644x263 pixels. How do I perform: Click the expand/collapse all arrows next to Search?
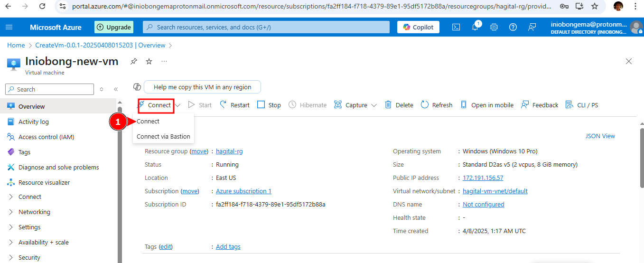coord(102,89)
